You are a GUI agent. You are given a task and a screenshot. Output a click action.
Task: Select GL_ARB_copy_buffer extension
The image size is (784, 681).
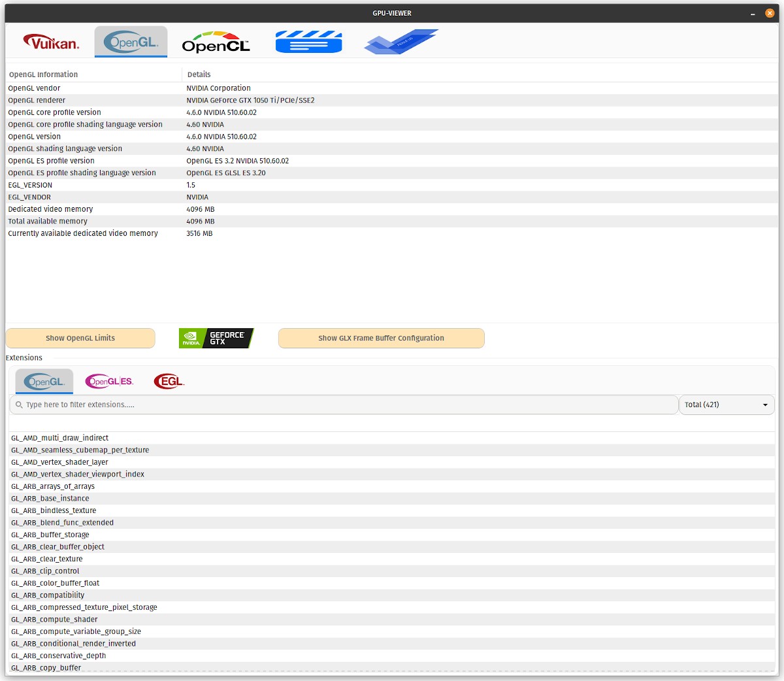click(392, 667)
